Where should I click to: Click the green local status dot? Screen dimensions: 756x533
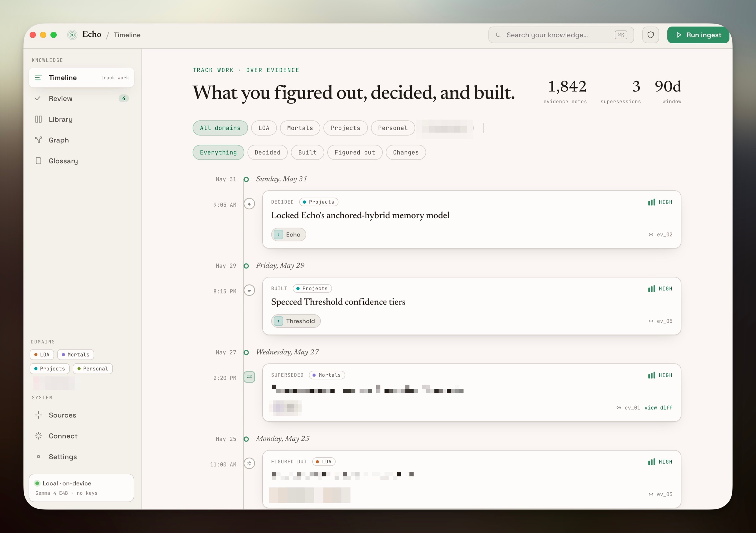(37, 483)
